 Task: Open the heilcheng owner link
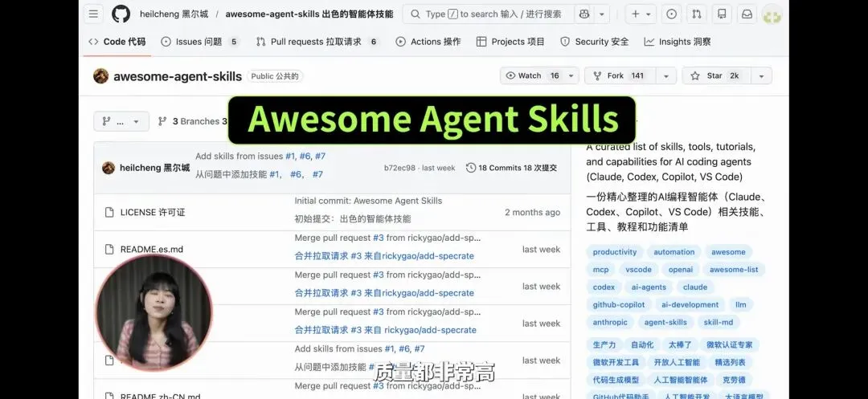tap(174, 14)
